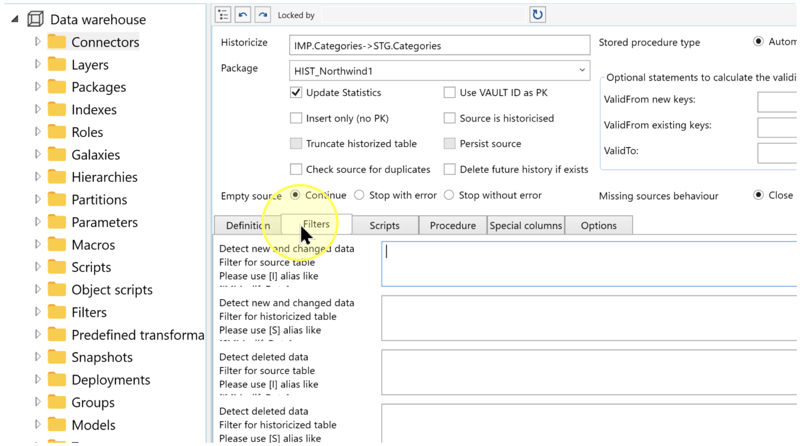Viewport: 800px width, 446px height.
Task: Click the Groups folder icon
Action: [x=57, y=402]
